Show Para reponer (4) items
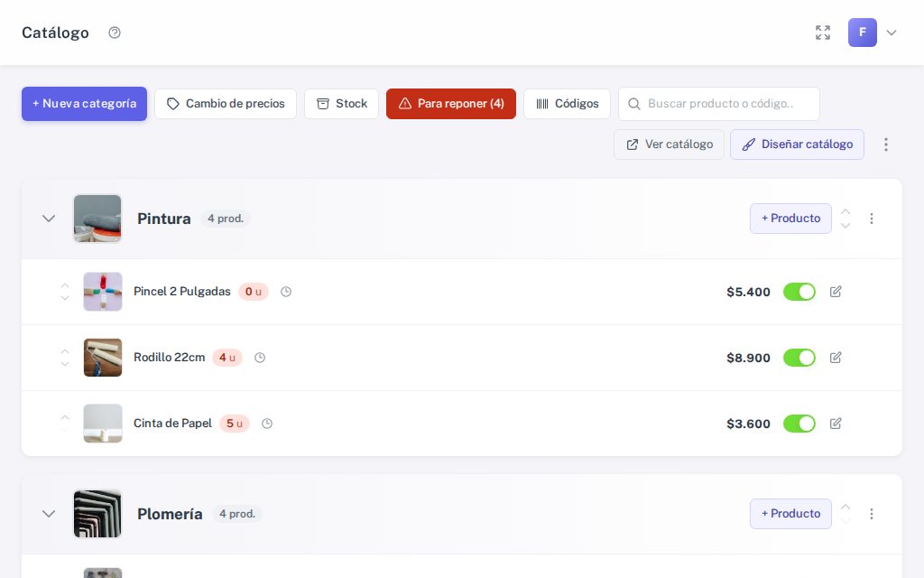The image size is (924, 578). 451,104
